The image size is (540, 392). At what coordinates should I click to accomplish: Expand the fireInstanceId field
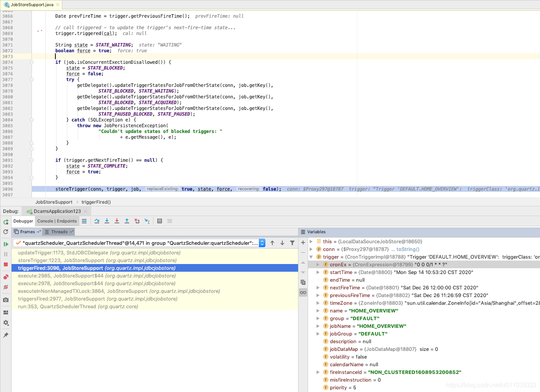click(318, 372)
